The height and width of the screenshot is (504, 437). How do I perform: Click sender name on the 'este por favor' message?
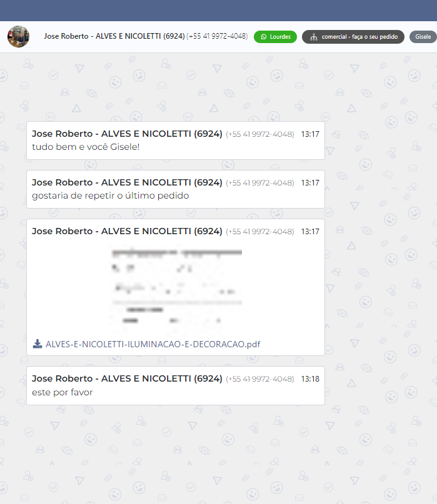127,378
